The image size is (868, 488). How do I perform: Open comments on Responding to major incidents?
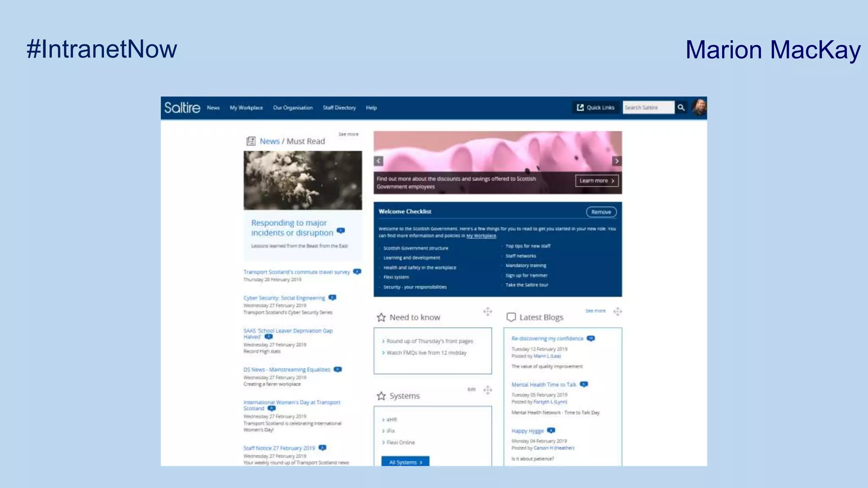click(341, 231)
